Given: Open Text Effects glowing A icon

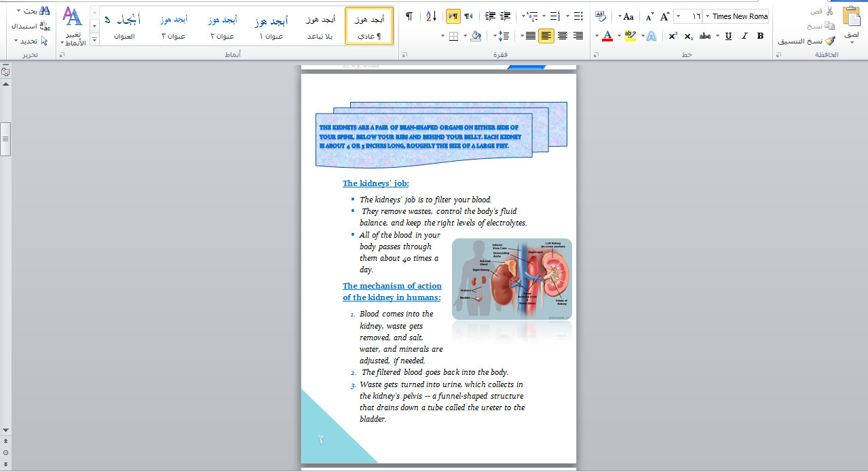Looking at the screenshot, I should [652, 36].
